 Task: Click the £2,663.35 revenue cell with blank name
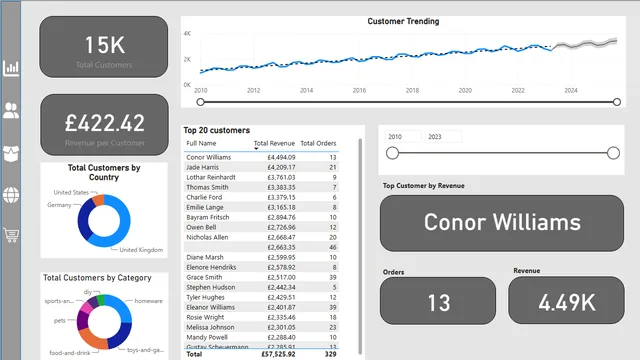tap(281, 247)
